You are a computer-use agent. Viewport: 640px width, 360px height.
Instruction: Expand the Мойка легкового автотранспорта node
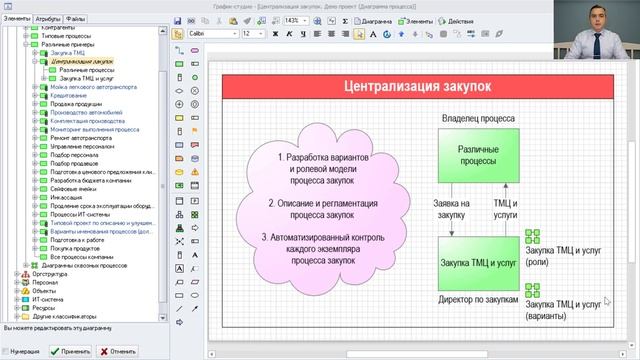coord(35,87)
